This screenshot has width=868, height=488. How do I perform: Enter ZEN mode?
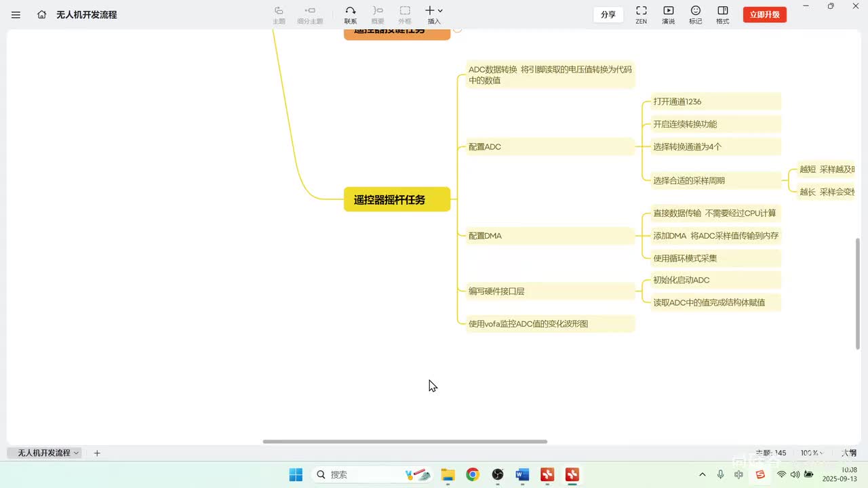click(x=641, y=15)
